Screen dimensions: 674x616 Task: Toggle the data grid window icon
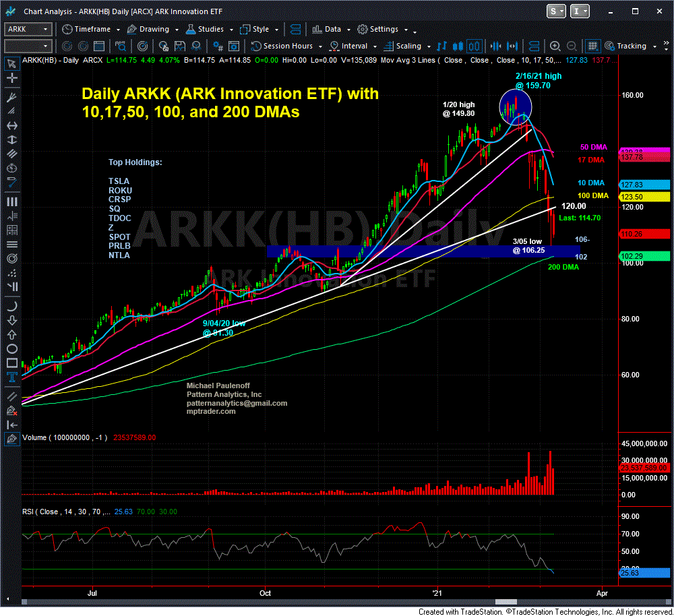pyautogui.click(x=592, y=46)
